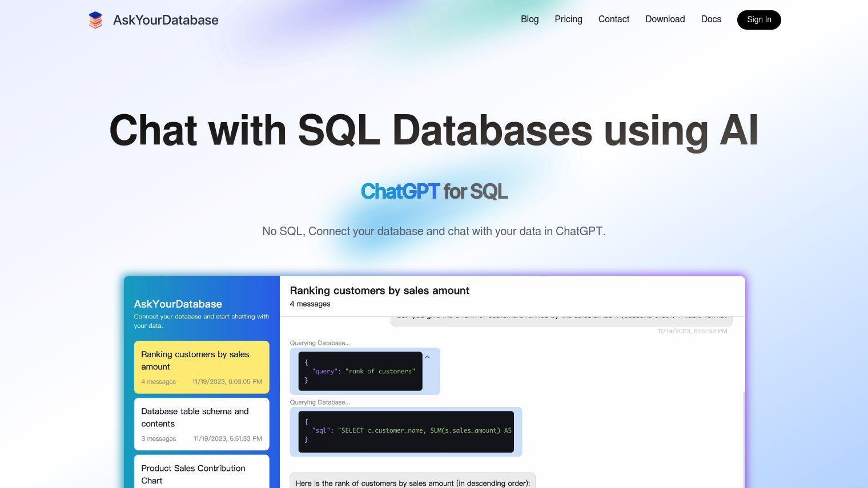Click the SELECT customer_name SQL code block
868x488 pixels.
point(406,431)
